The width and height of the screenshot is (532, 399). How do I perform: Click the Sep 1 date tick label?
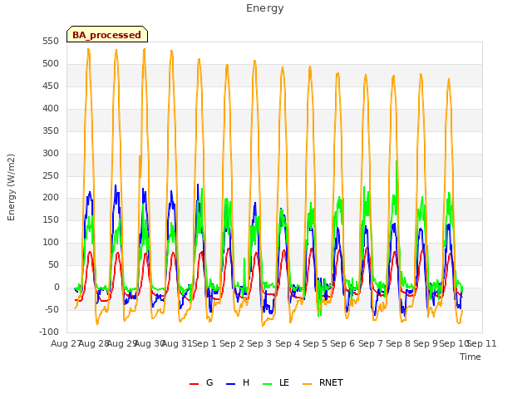[204, 343]
